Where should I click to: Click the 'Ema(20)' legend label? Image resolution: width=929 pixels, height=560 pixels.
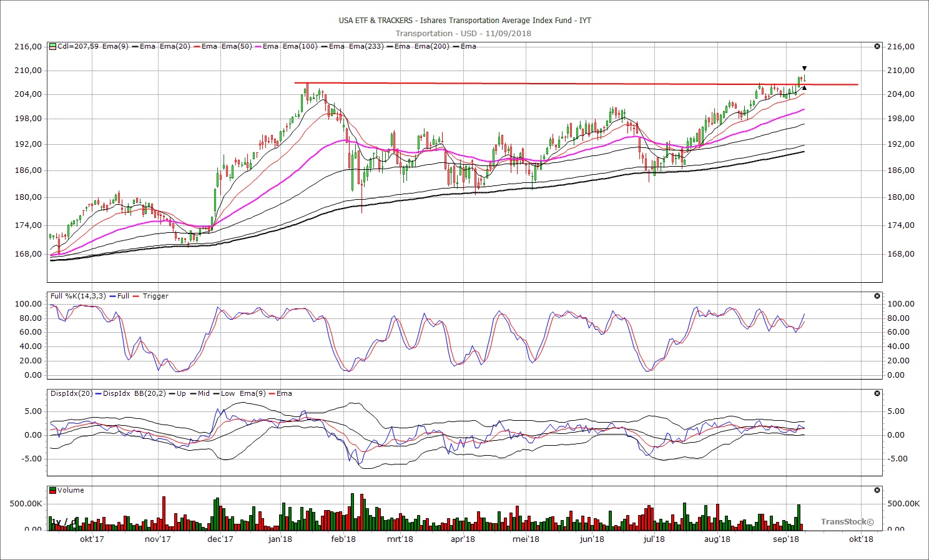pos(175,46)
